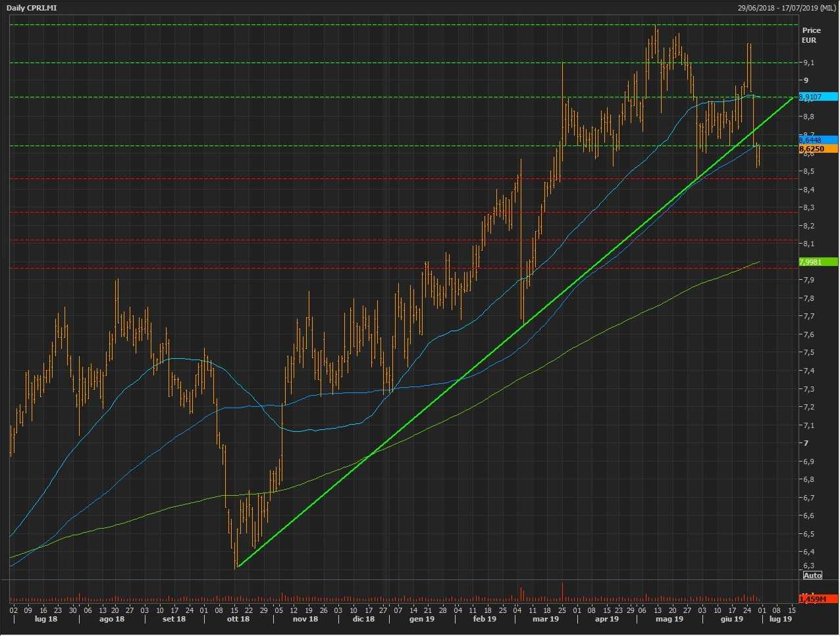840x636 pixels.
Task: Click the apr 19 month label
Action: (607, 619)
